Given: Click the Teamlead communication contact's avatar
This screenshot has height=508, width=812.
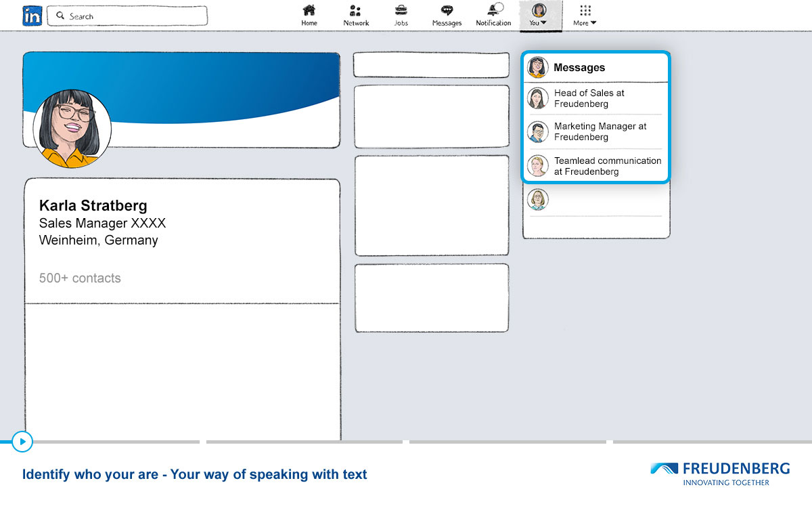Looking at the screenshot, I should click(538, 166).
